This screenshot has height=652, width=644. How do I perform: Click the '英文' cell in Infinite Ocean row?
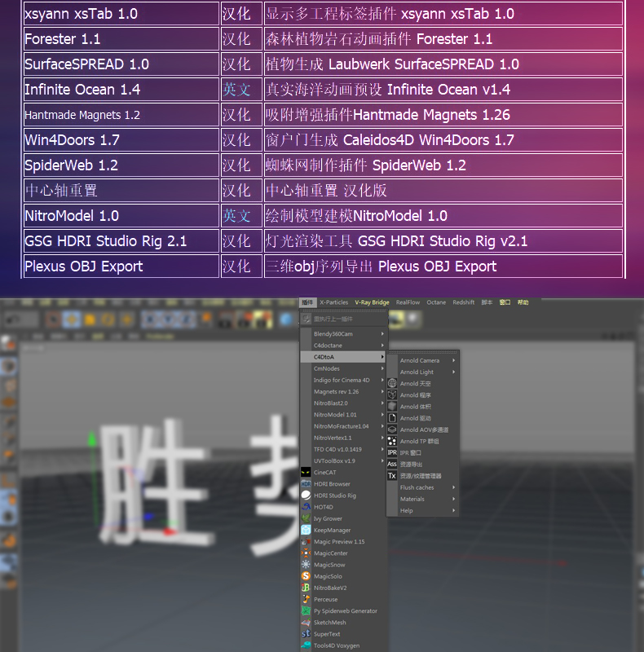click(x=241, y=90)
